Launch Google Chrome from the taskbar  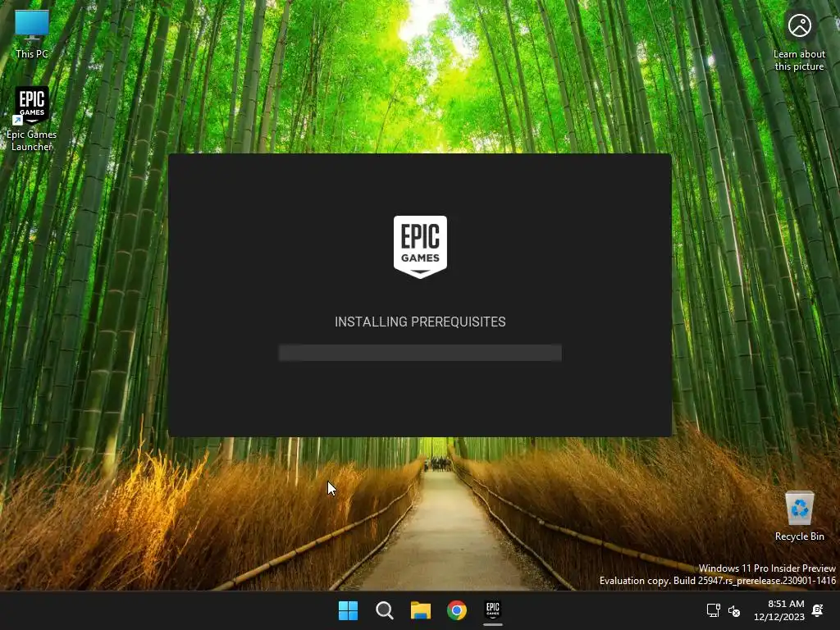tap(457, 610)
